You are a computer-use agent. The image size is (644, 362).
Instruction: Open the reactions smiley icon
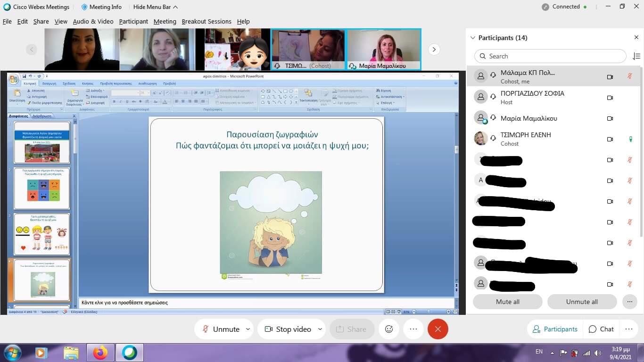tap(389, 329)
